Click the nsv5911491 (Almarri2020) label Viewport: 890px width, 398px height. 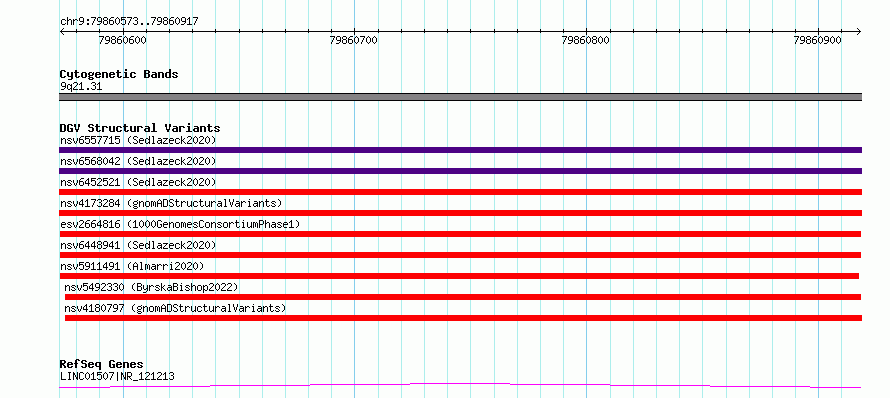pos(132,266)
